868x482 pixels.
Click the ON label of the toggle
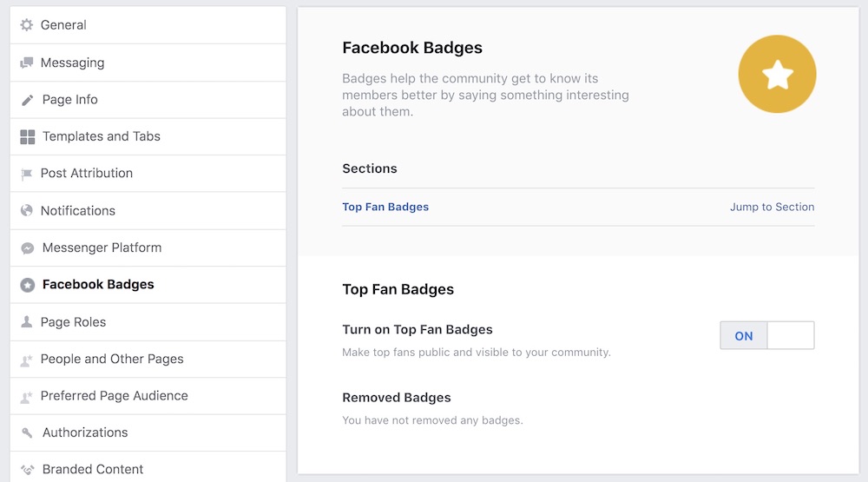click(x=744, y=336)
